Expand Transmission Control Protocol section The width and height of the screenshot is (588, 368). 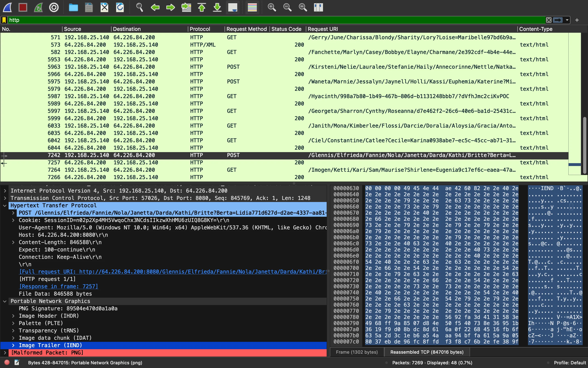click(5, 198)
